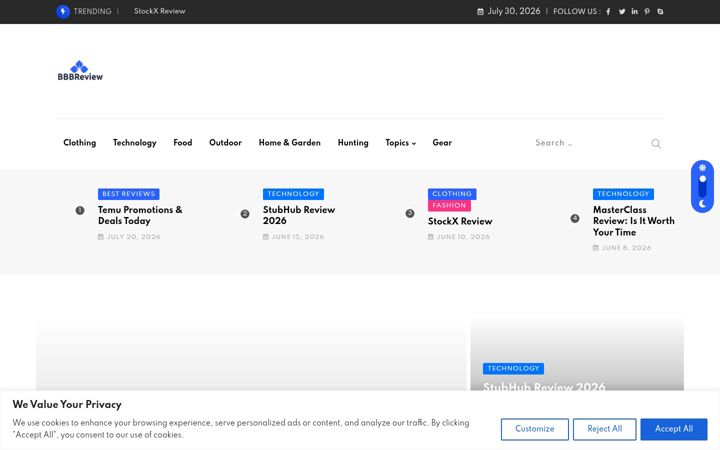Screen dimensions: 720x450
Task: Open the LinkedIn icon in top bar
Action: point(634,11)
